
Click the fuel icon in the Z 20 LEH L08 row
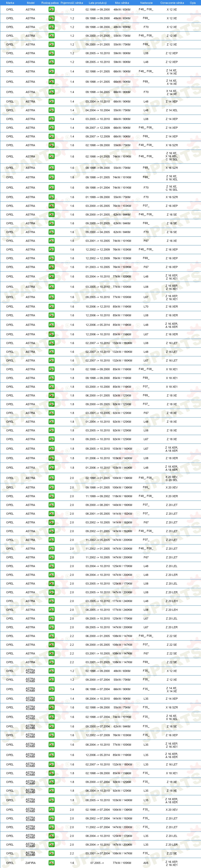tap(52, 610)
